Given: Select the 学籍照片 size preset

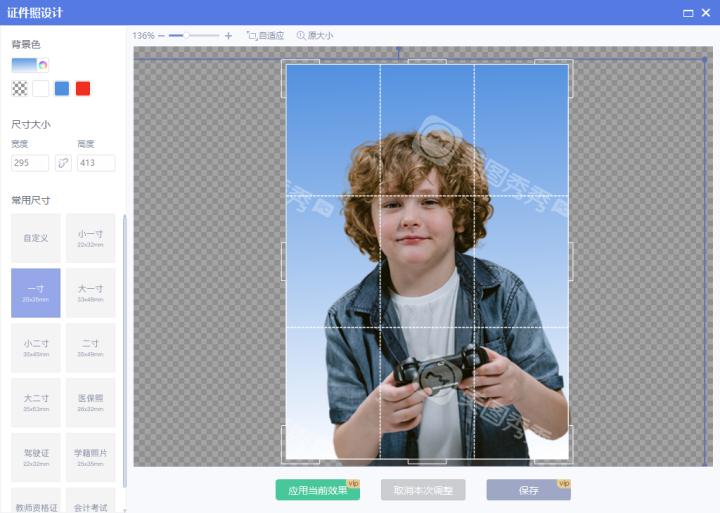Looking at the screenshot, I should [90, 457].
